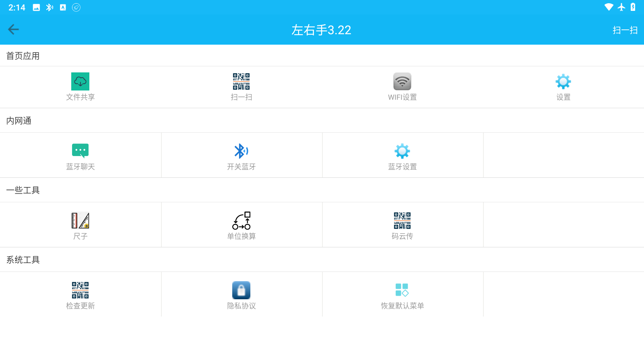
Task: Open the 文件共享 file sharing tool
Action: 80,86
